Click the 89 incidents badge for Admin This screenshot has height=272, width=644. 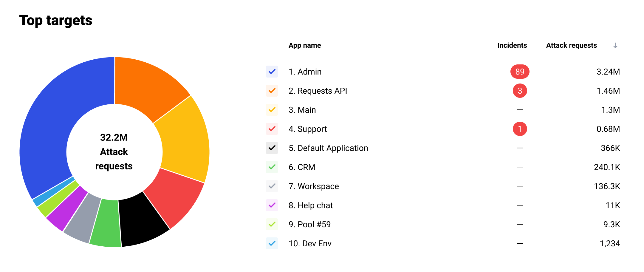pyautogui.click(x=520, y=72)
